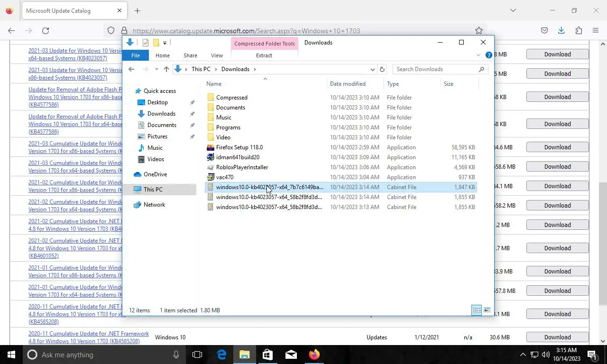Open the Mail app from the taskbar

[x=291, y=355]
